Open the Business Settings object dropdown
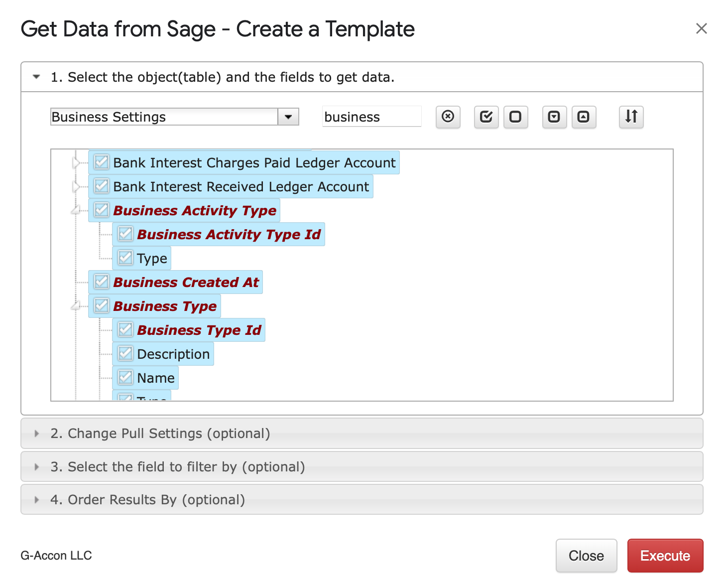The image size is (728, 586). click(288, 117)
